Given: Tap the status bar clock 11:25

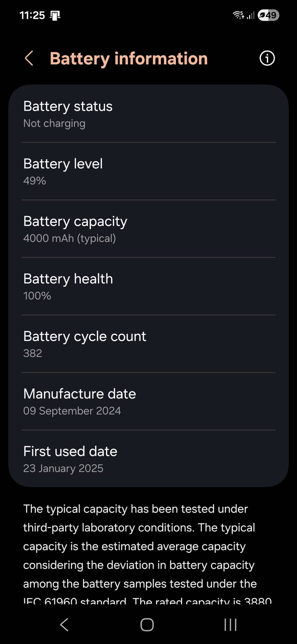Looking at the screenshot, I should point(32,15).
